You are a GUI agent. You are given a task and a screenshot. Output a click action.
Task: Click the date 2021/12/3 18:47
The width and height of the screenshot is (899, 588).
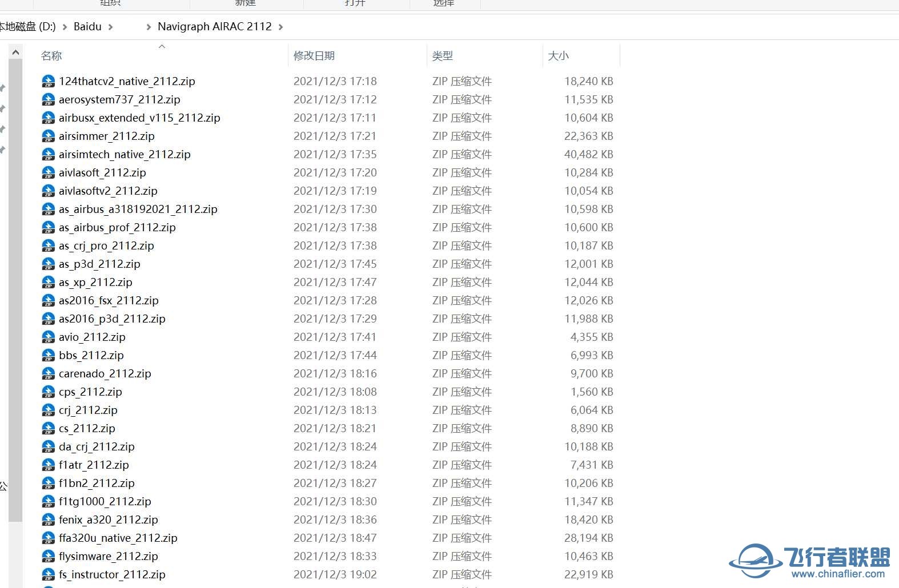pyautogui.click(x=335, y=538)
